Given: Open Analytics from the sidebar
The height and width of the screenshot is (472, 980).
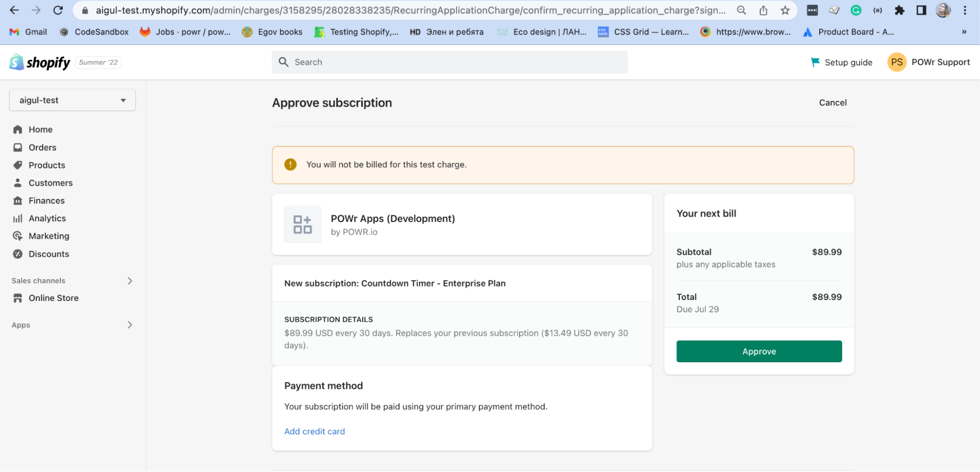Looking at the screenshot, I should (x=47, y=218).
